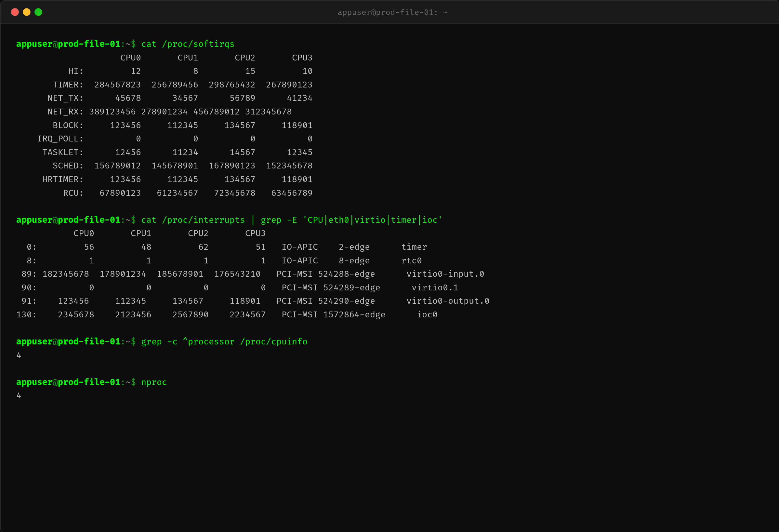This screenshot has width=779, height=532.
Task: Select the command 'cat /proc/softirqs'
Action: click(188, 44)
